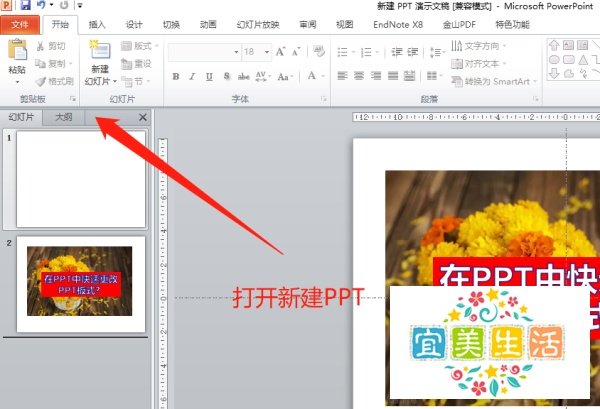Open the 特色功能 tab

click(x=512, y=25)
